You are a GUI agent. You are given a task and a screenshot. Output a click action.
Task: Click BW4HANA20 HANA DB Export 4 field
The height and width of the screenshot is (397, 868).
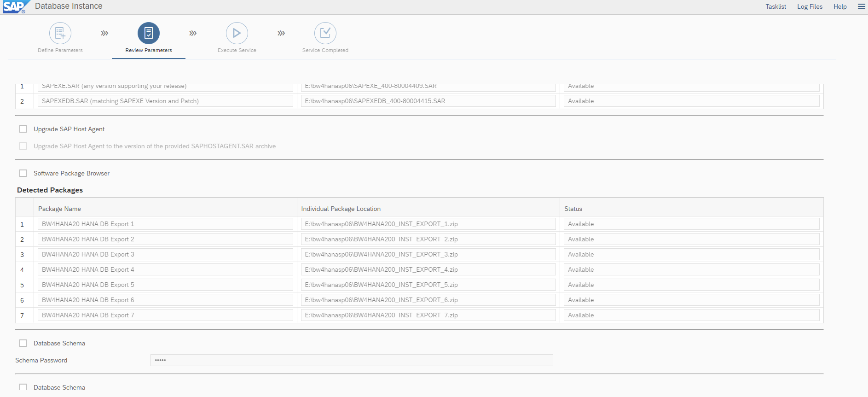click(165, 269)
